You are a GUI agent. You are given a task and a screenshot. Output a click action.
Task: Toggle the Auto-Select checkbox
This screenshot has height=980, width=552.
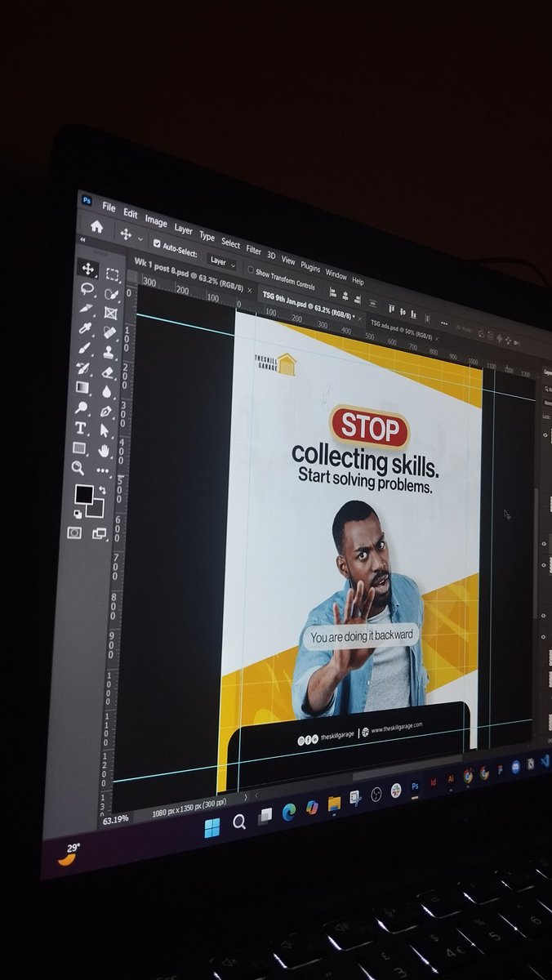point(157,243)
